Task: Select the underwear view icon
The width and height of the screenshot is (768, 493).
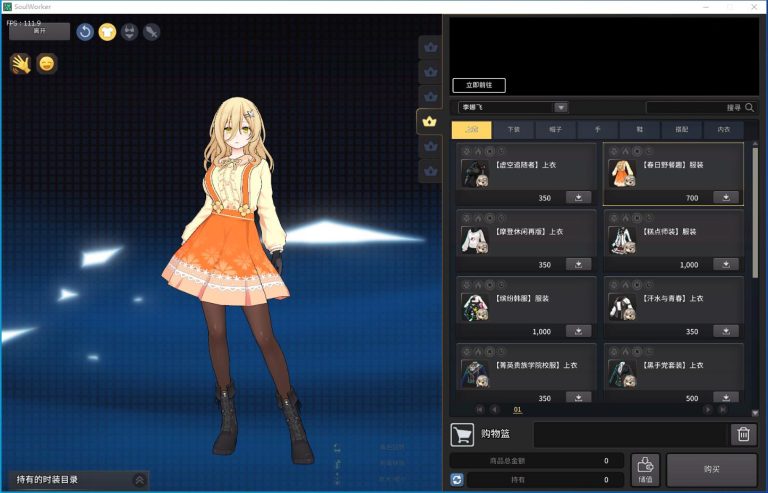Action: 129,32
